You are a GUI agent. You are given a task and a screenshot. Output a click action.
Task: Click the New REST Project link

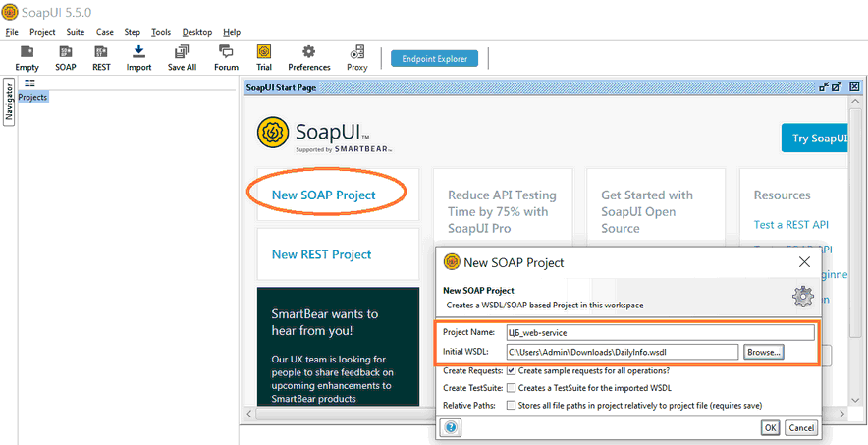click(321, 254)
